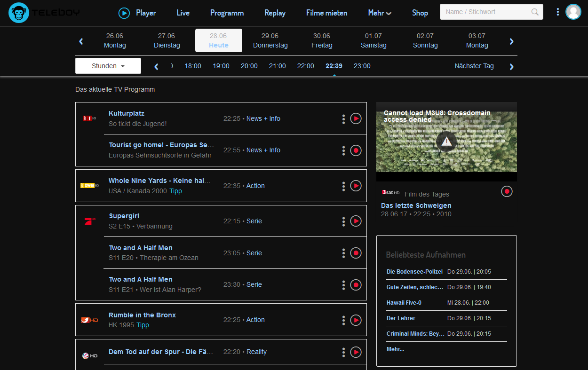Jump to the 20:00 time slot

click(x=249, y=66)
